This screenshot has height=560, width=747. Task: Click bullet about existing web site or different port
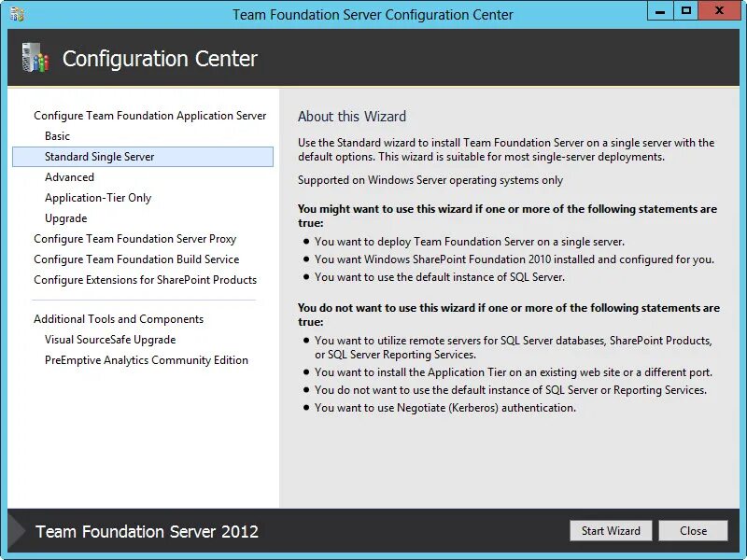tap(514, 372)
